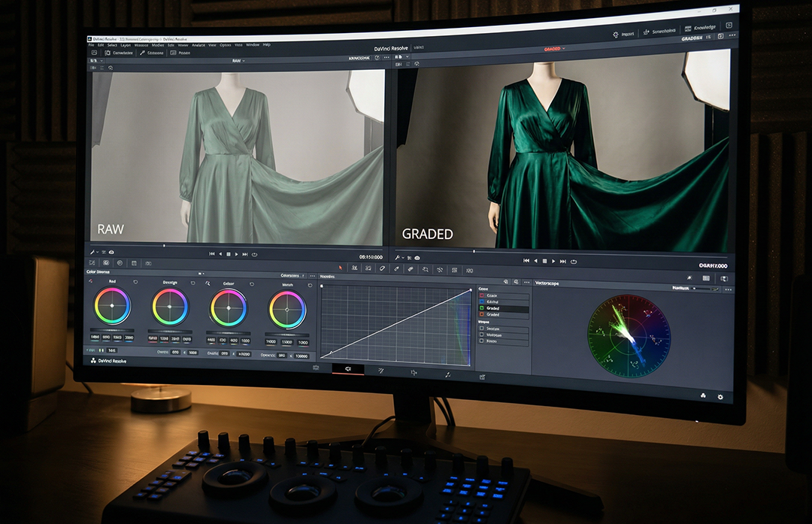Toggle the red channel checkbox in curves list
Screen dimensions: 812x524
click(x=482, y=295)
